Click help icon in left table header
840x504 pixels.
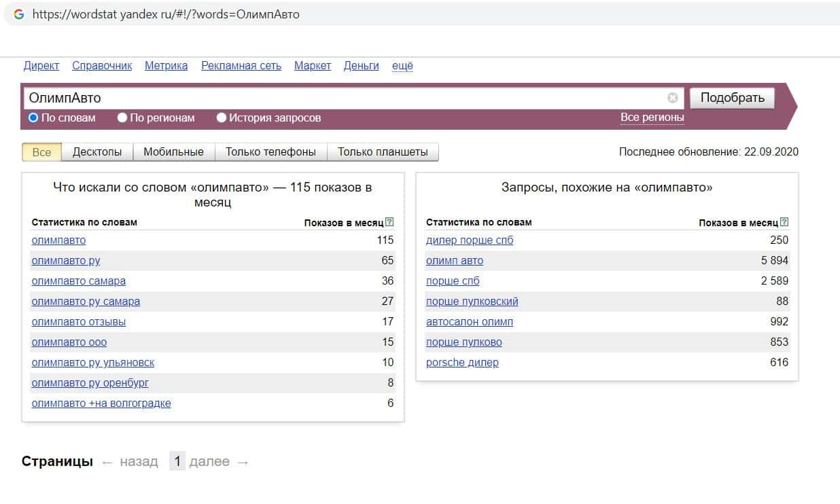tap(389, 222)
